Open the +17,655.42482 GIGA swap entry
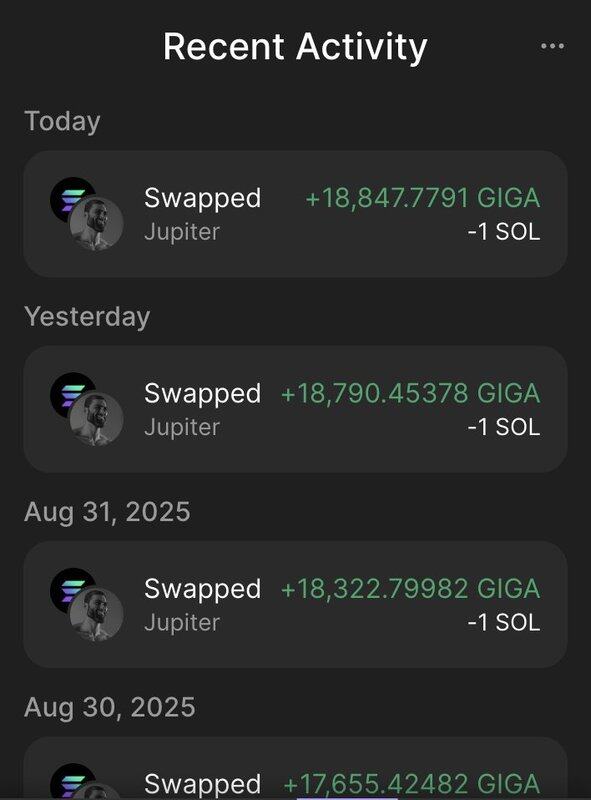591x800 pixels. [x=295, y=768]
